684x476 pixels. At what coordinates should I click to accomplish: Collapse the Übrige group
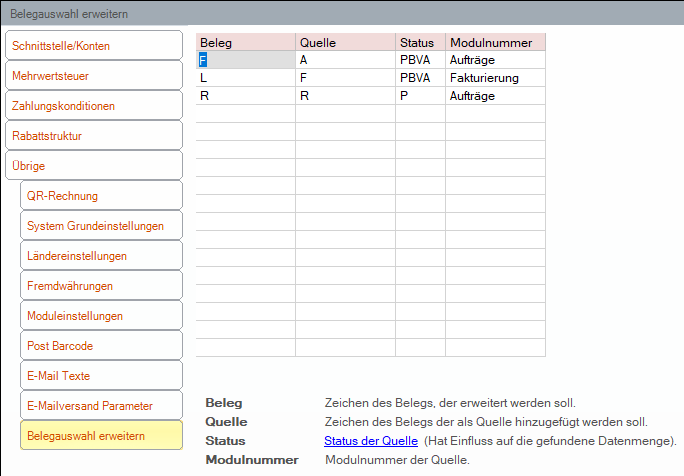94,166
